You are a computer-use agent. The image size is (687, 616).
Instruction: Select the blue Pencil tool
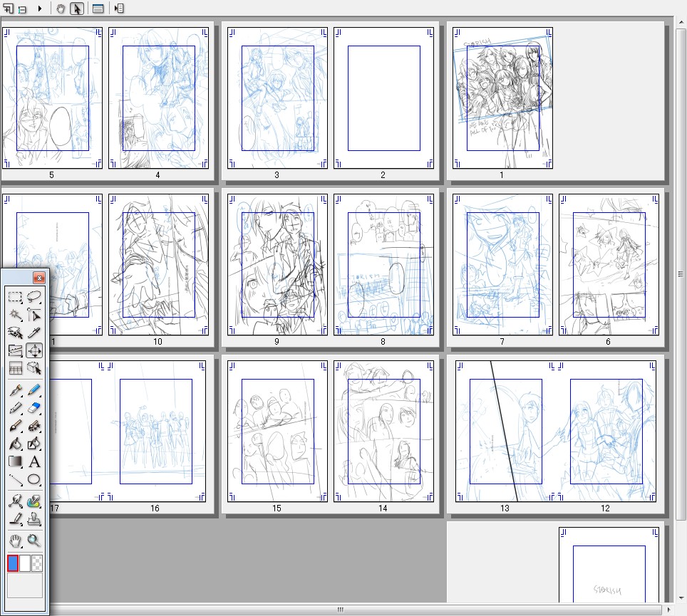click(34, 390)
